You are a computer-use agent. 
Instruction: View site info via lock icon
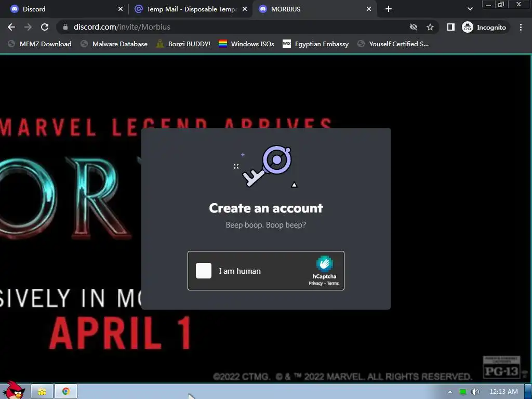[65, 27]
